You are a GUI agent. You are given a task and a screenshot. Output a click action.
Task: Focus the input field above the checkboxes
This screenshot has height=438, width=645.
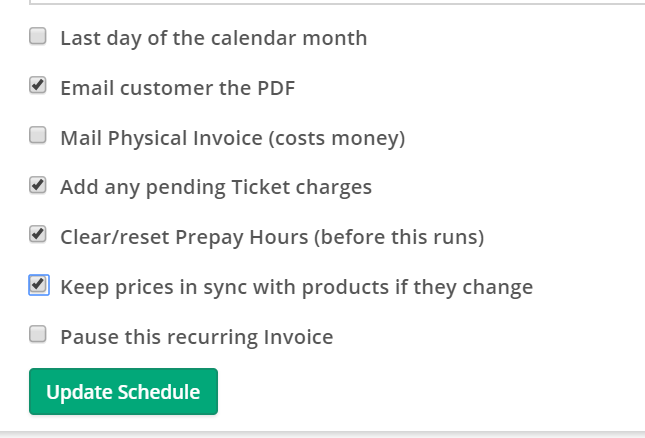coord(330,2)
